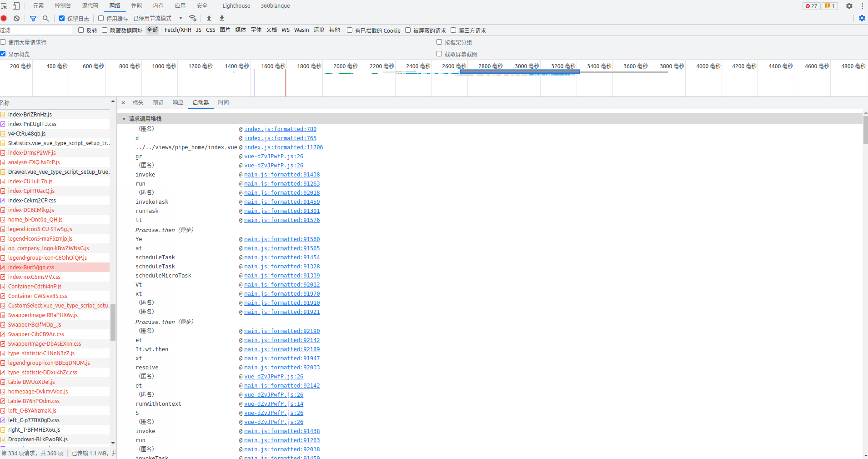This screenshot has height=459, width=868.
Task: Activate the inspect element cursor icon
Action: pyautogui.click(x=4, y=6)
